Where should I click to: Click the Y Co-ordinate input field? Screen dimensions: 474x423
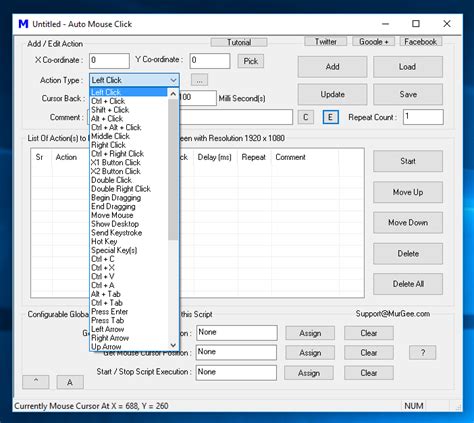[x=210, y=61]
